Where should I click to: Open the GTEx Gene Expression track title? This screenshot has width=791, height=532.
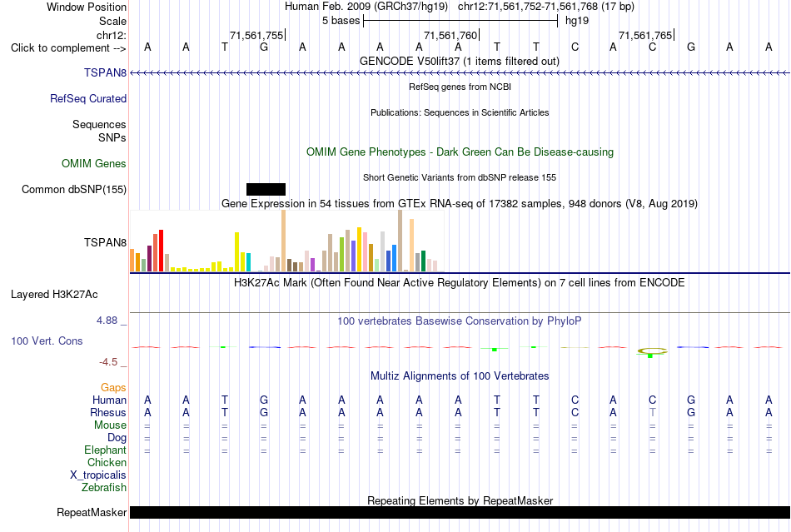(x=460, y=203)
